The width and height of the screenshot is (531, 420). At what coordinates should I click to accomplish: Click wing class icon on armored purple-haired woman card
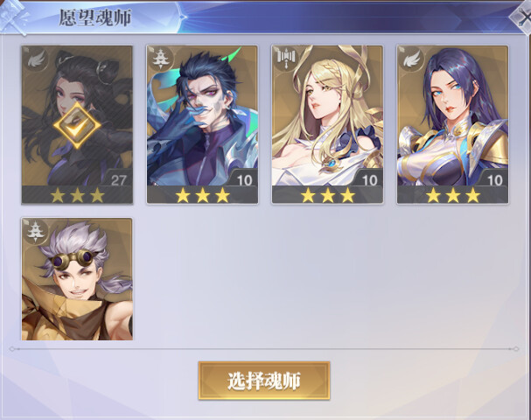(x=411, y=59)
